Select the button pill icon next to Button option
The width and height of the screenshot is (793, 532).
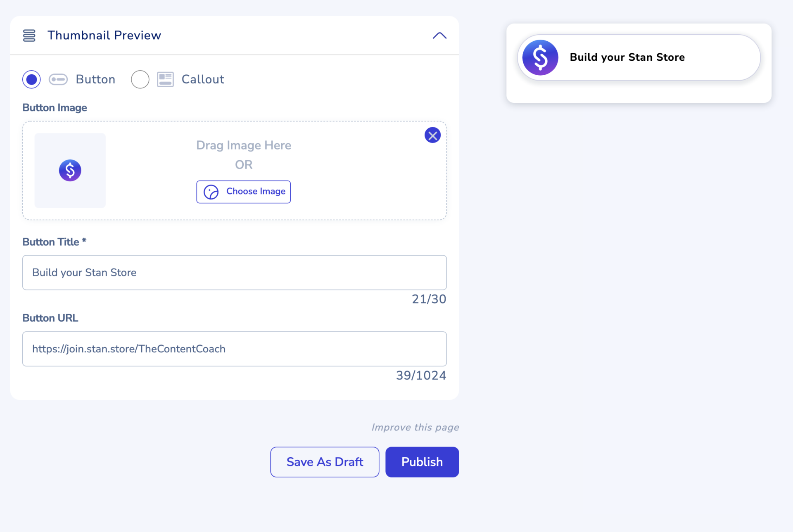coord(58,79)
